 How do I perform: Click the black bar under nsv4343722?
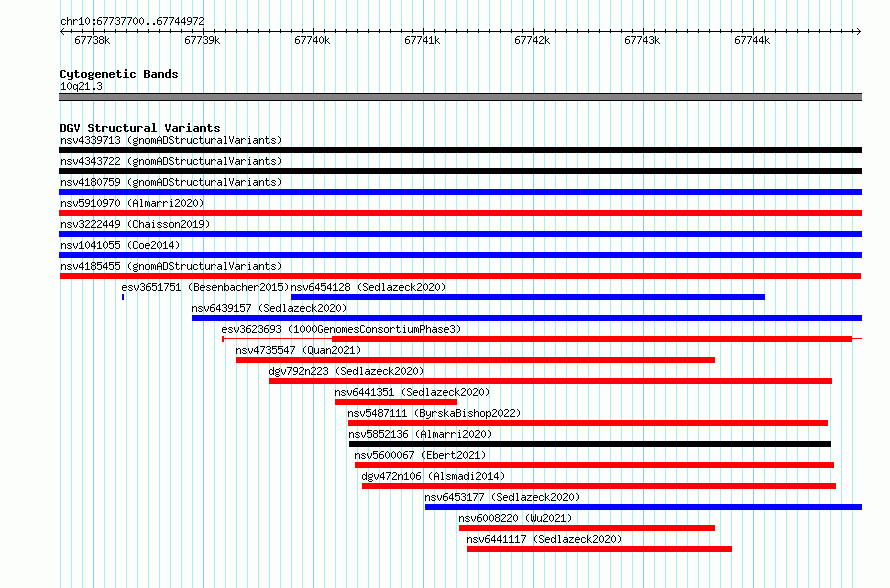(460, 171)
